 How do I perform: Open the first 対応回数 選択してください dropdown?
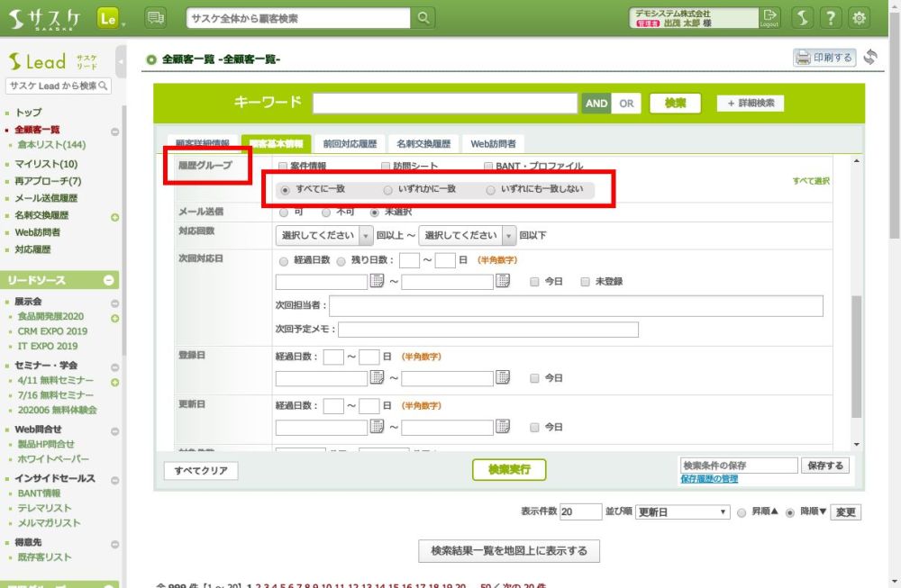324,235
